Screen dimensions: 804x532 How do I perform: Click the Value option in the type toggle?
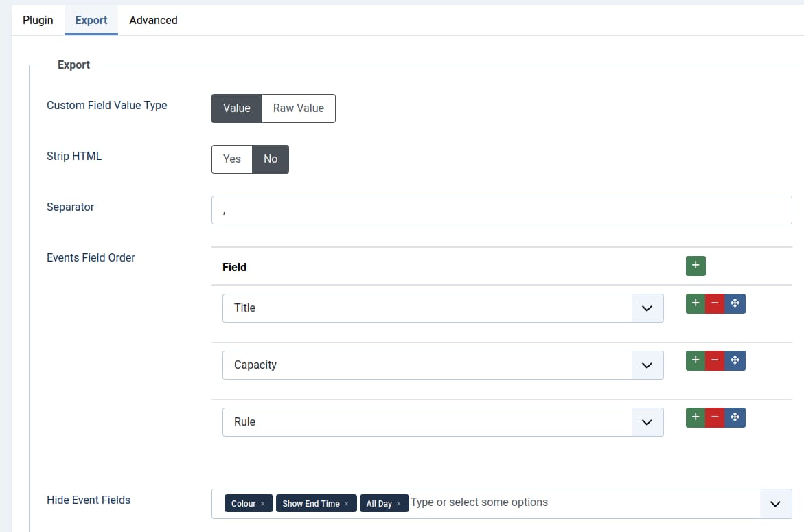[x=236, y=108]
